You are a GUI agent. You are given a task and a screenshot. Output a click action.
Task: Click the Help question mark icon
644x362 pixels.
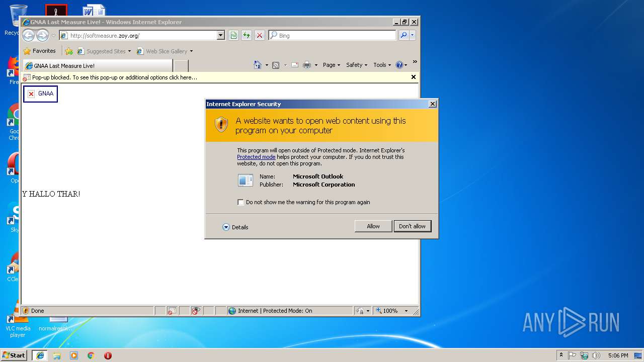click(399, 65)
